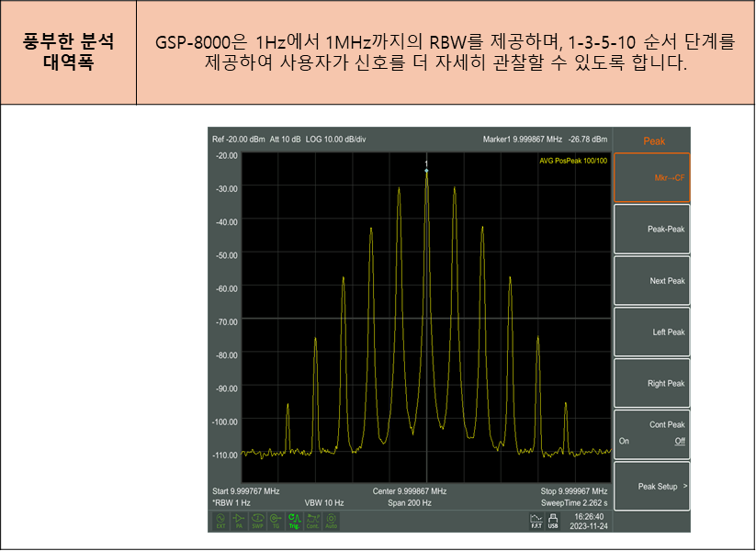The width and height of the screenshot is (756, 551).
Task: Click the Ref -20.00 dBm label
Action: 239,140
